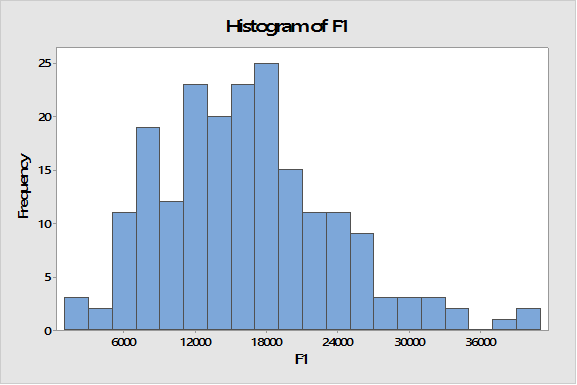Select x-axis tick label "18000"
The width and height of the screenshot is (577, 385).
pyautogui.click(x=266, y=342)
